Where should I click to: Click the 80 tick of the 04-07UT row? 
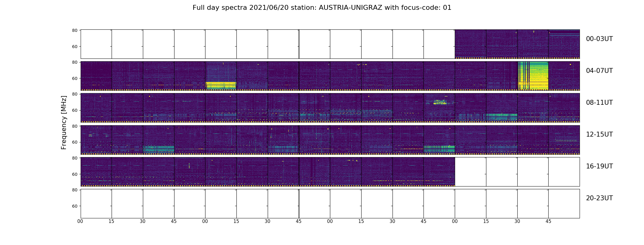click(75, 62)
